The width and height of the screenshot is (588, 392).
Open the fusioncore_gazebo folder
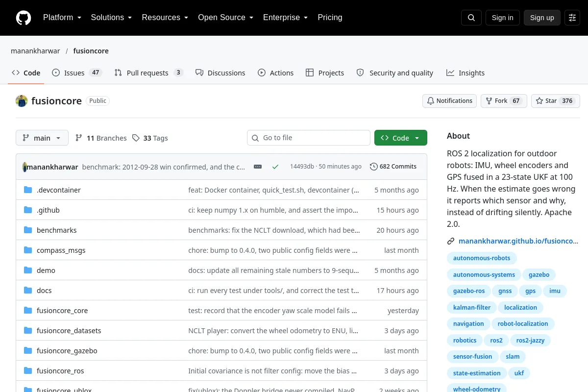pyautogui.click(x=67, y=351)
